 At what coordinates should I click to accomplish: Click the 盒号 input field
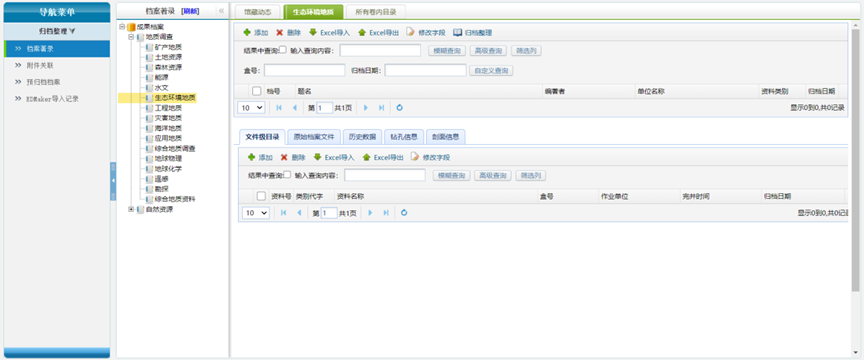[305, 70]
